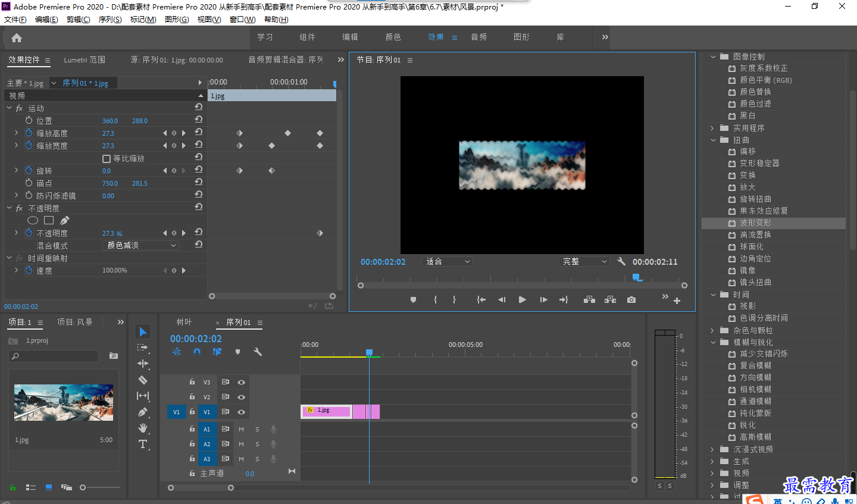This screenshot has width=857, height=504.
Task: Select the Ripple Edit tool
Action: pos(143,364)
